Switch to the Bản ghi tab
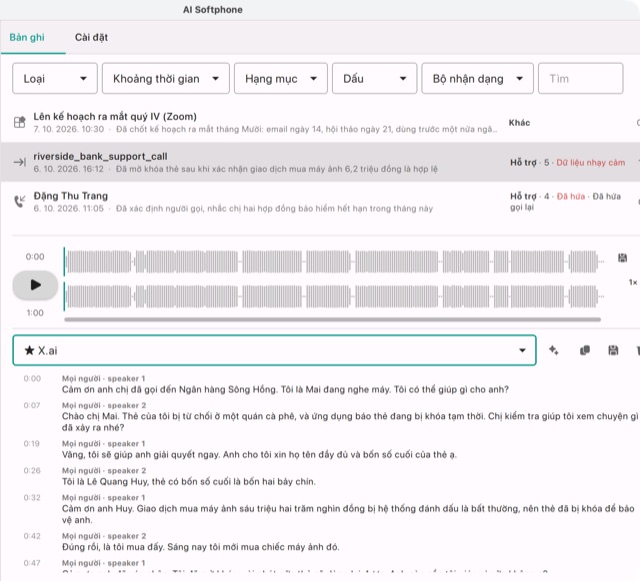Viewport: 640px width, 581px height. coord(27,38)
